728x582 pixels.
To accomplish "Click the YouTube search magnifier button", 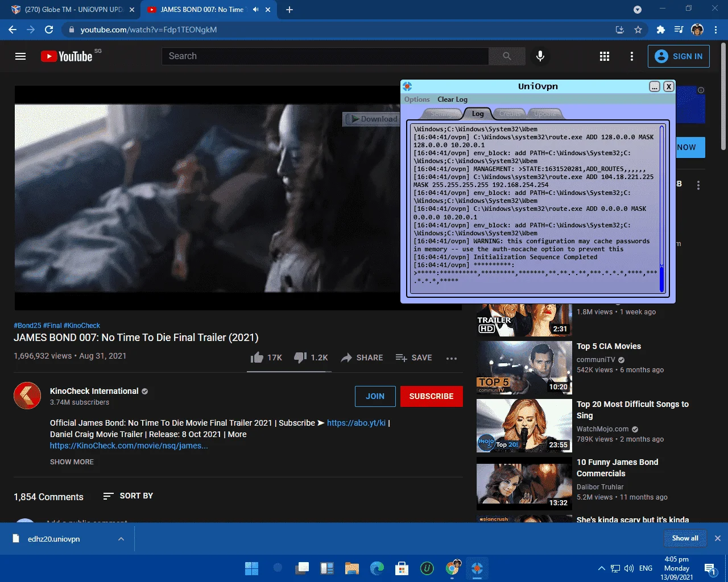I will click(x=507, y=56).
